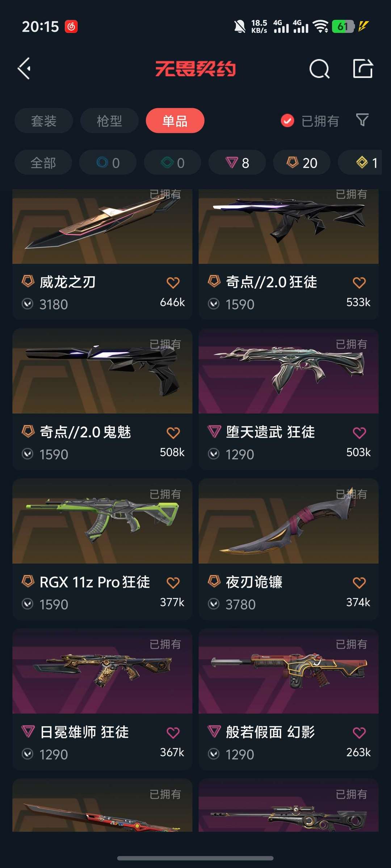The width and height of the screenshot is (391, 868).
Task: Select yellow diamond tier filter
Action: [362, 163]
